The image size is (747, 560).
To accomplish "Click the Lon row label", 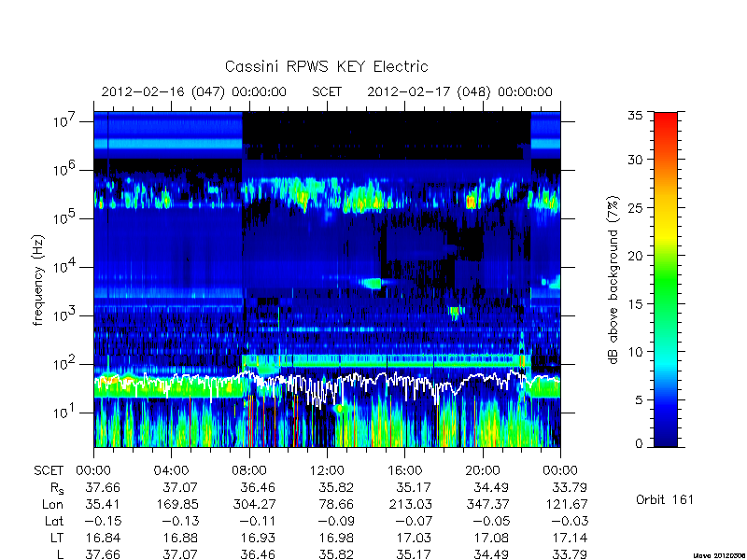I will [52, 504].
